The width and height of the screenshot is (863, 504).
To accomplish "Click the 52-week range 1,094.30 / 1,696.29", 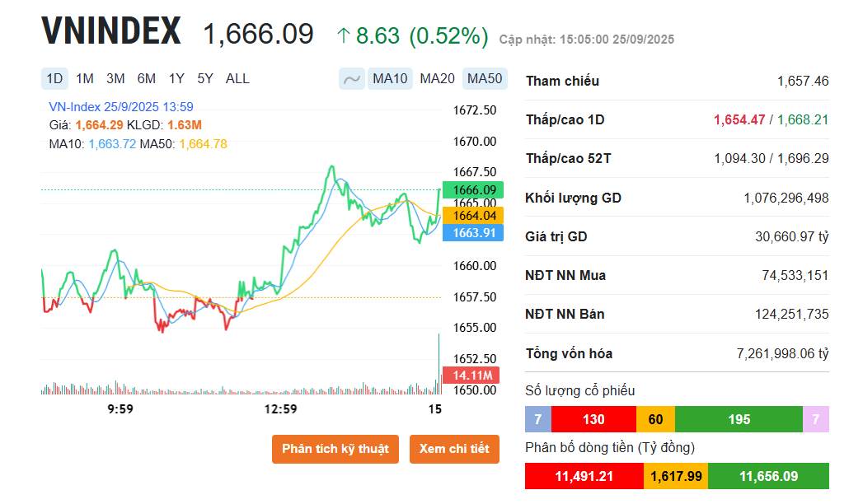I will click(771, 159).
